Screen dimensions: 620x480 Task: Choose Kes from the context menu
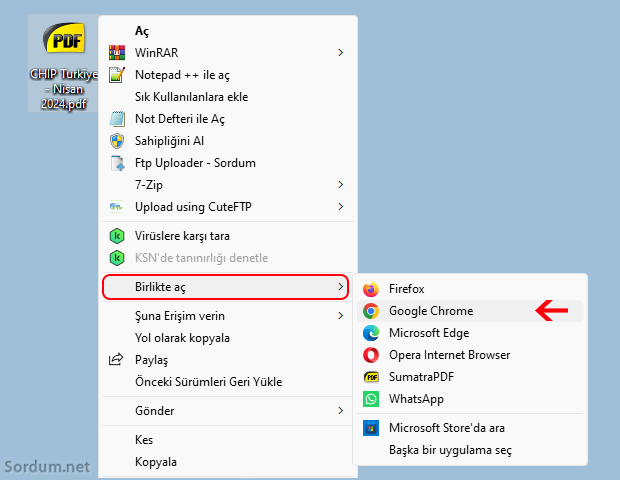227,440
